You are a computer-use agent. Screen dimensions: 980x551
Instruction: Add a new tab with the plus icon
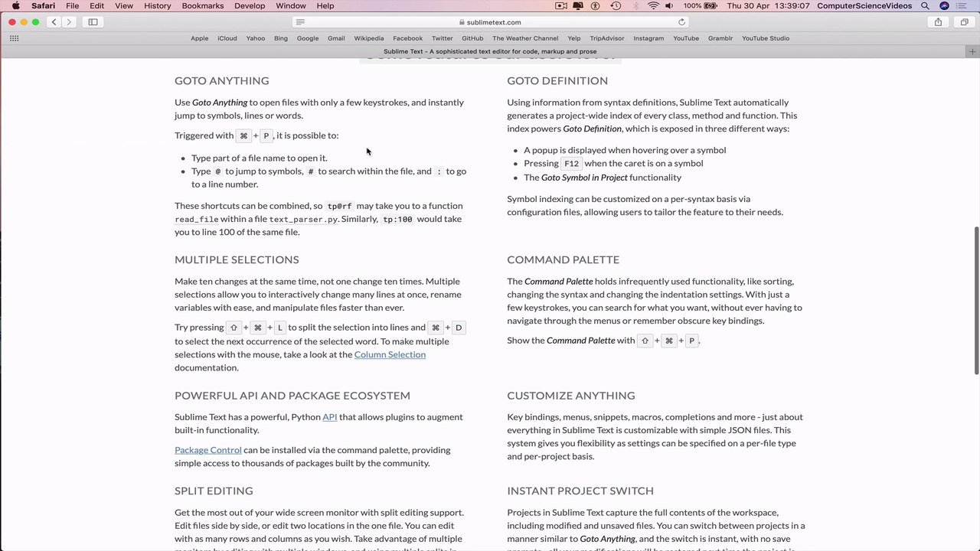[x=972, y=51]
